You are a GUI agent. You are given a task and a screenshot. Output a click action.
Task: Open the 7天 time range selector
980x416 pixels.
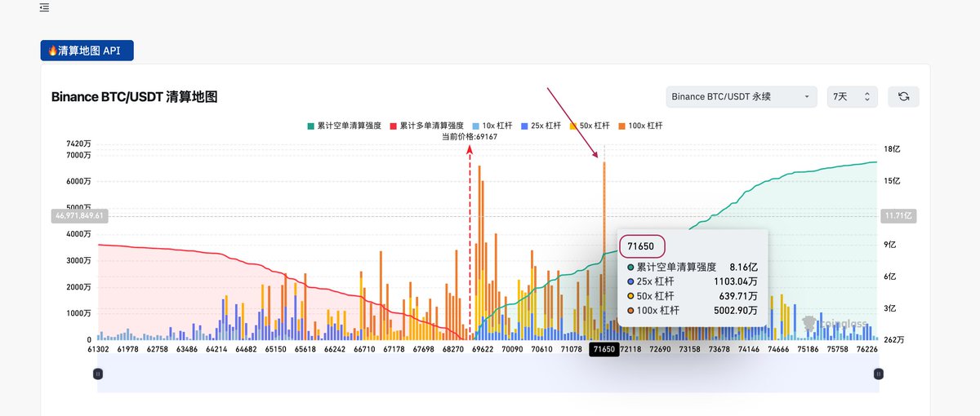tap(853, 96)
